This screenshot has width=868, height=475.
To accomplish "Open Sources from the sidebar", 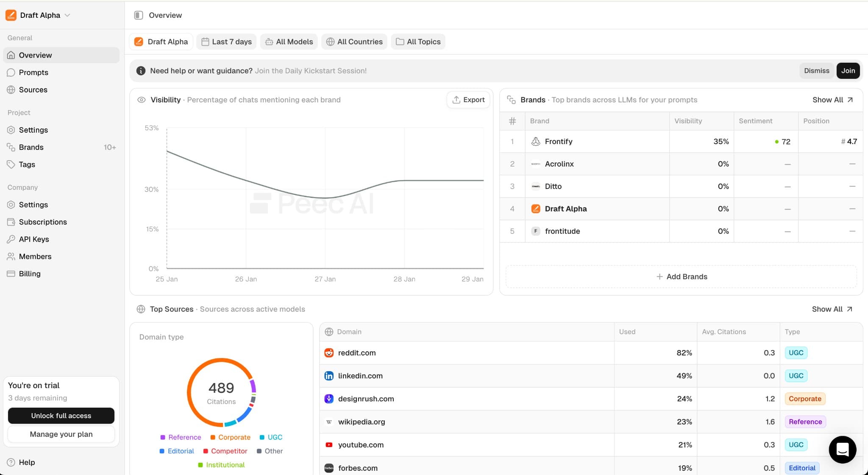I will click(x=11, y=89).
